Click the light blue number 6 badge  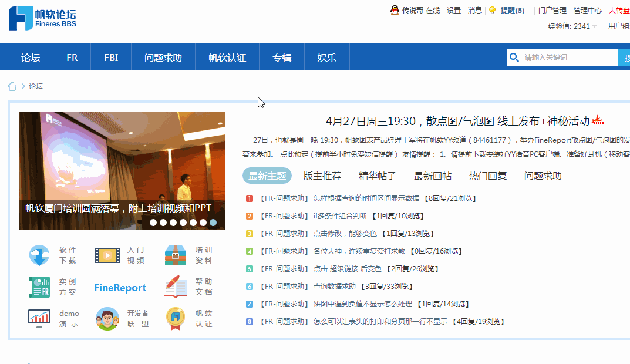coord(250,287)
